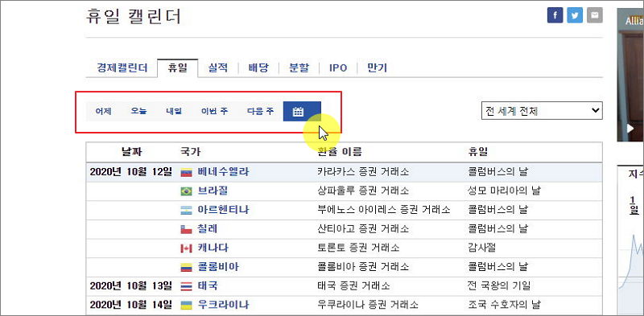Filter holidays by 오늘

pyautogui.click(x=138, y=111)
